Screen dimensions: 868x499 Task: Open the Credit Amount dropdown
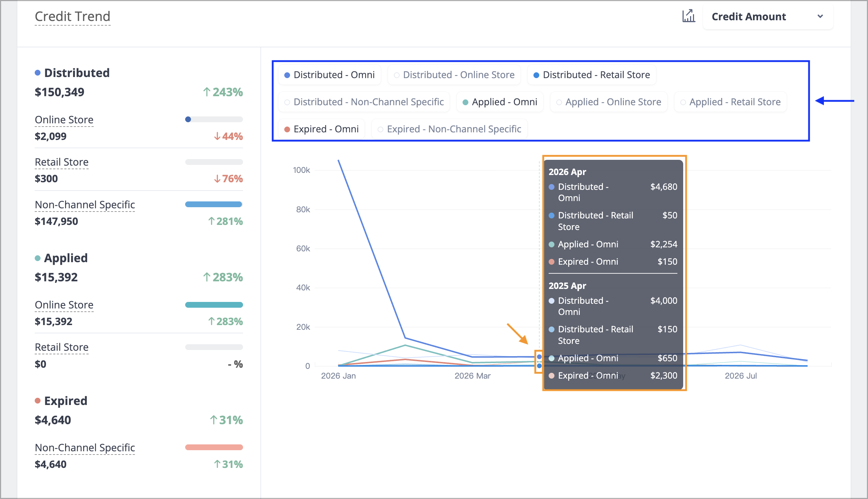pos(768,17)
